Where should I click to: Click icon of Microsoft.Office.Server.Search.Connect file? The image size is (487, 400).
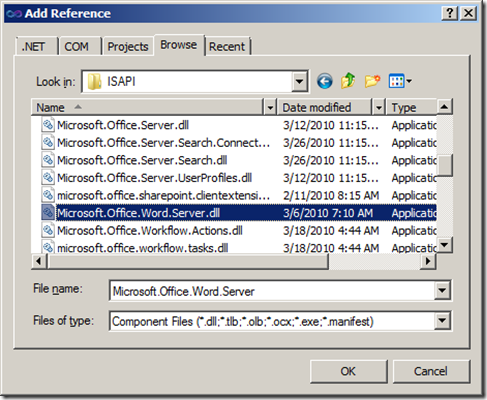(x=48, y=142)
